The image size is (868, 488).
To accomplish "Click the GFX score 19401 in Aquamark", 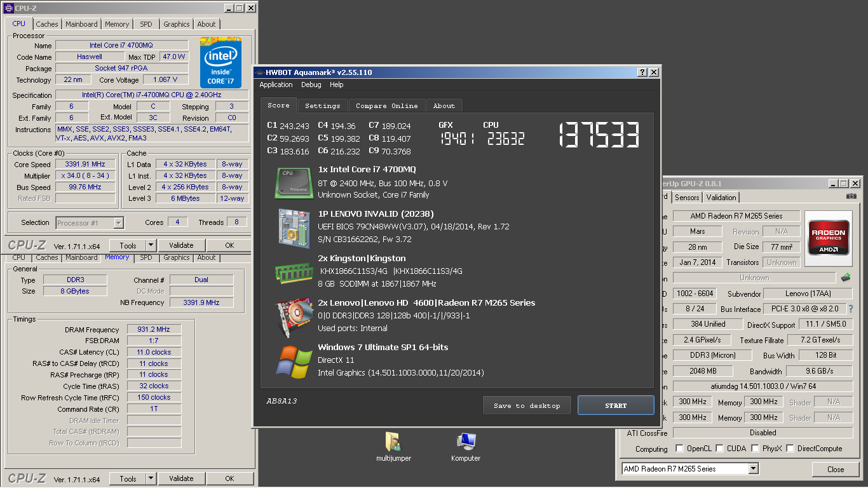I will click(x=457, y=139).
